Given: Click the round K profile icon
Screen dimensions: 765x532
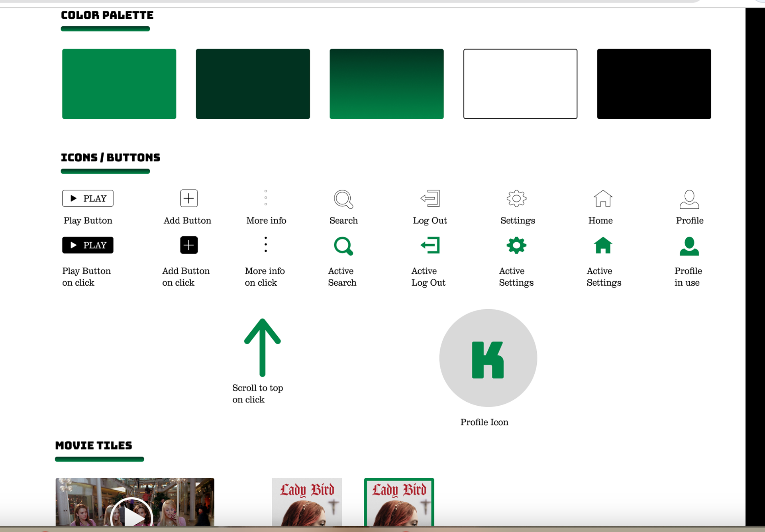Looking at the screenshot, I should 488,358.
